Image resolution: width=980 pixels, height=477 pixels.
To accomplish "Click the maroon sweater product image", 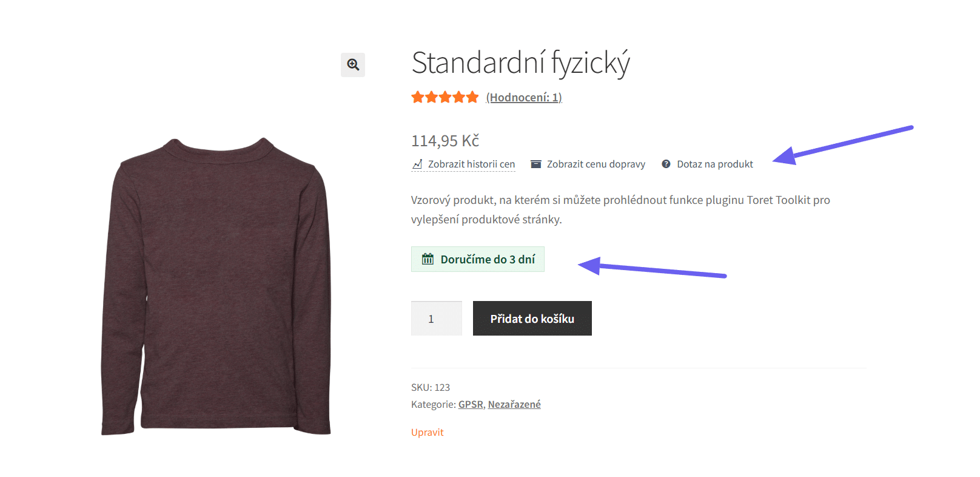I will click(x=216, y=285).
